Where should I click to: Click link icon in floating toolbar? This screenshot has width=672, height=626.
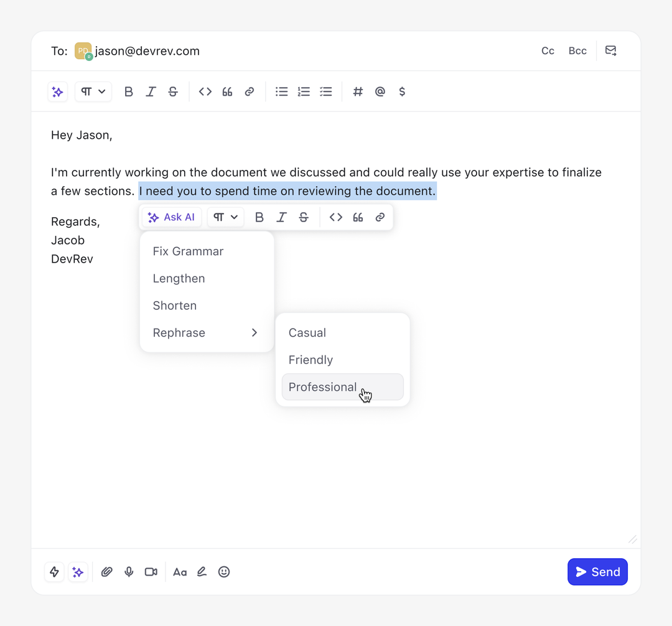point(380,217)
